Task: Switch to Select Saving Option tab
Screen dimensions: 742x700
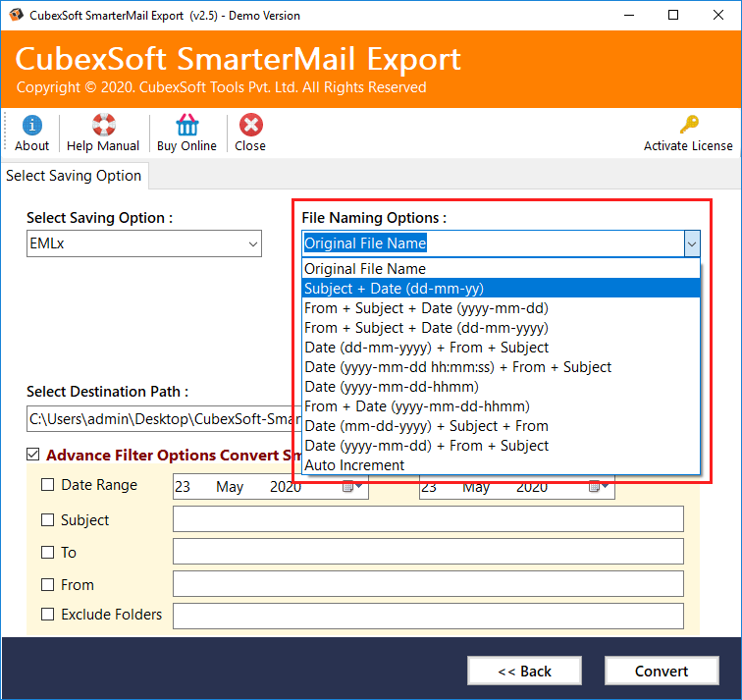Action: [x=74, y=176]
